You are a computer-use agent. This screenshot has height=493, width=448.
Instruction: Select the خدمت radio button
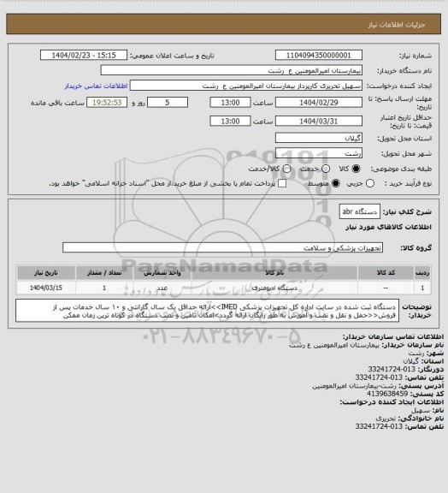[x=326, y=169]
